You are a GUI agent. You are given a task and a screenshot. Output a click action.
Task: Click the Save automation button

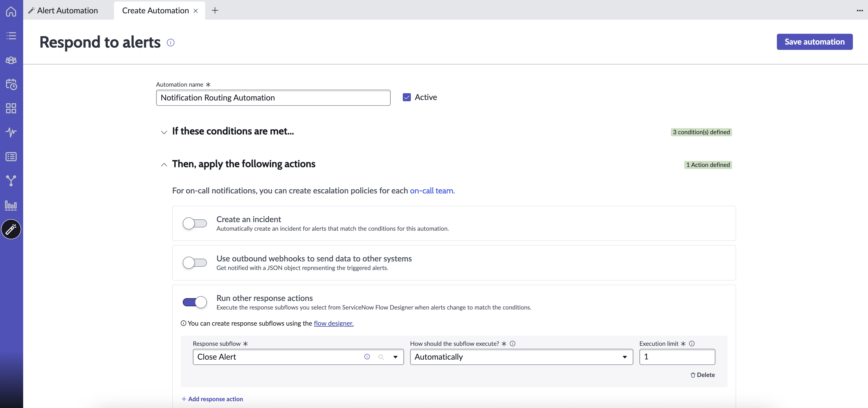(x=814, y=42)
